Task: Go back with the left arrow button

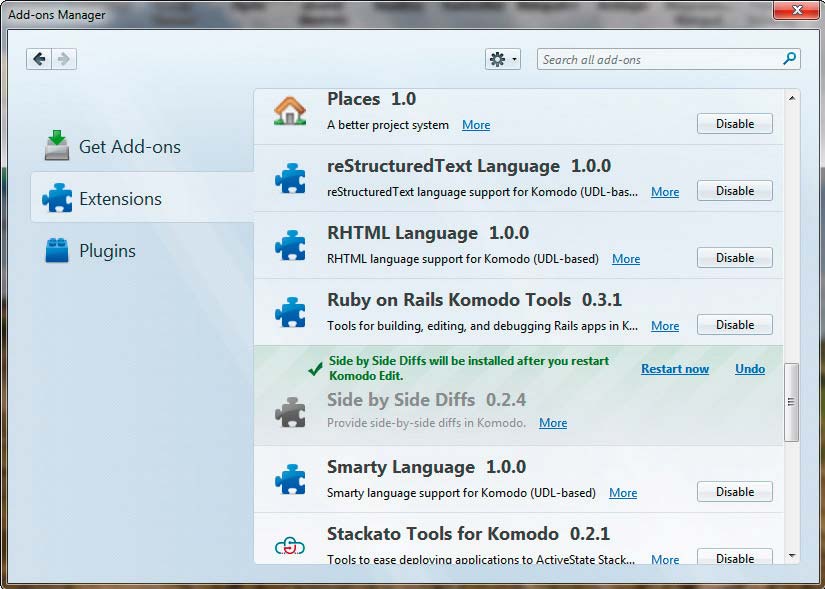Action: [39, 59]
